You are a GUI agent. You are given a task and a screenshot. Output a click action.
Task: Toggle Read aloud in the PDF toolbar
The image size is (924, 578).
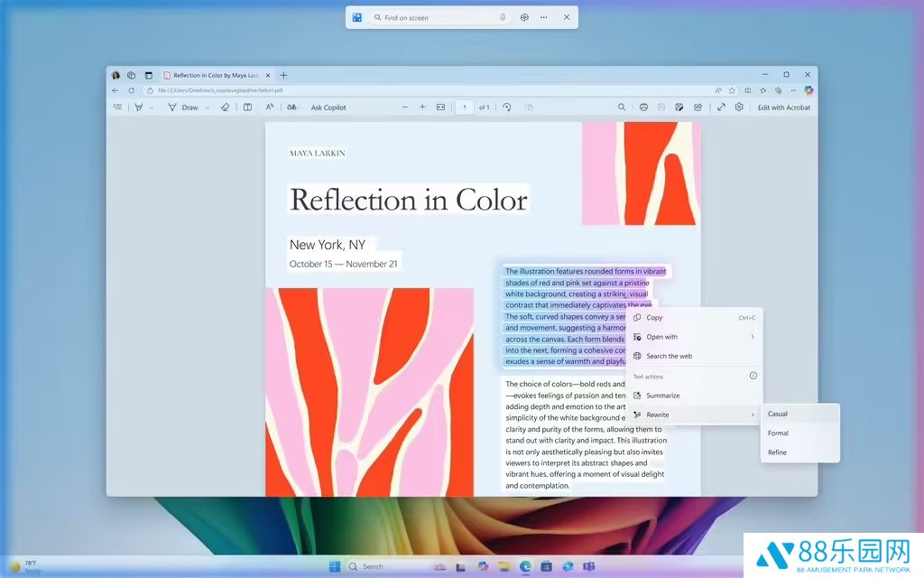269,107
